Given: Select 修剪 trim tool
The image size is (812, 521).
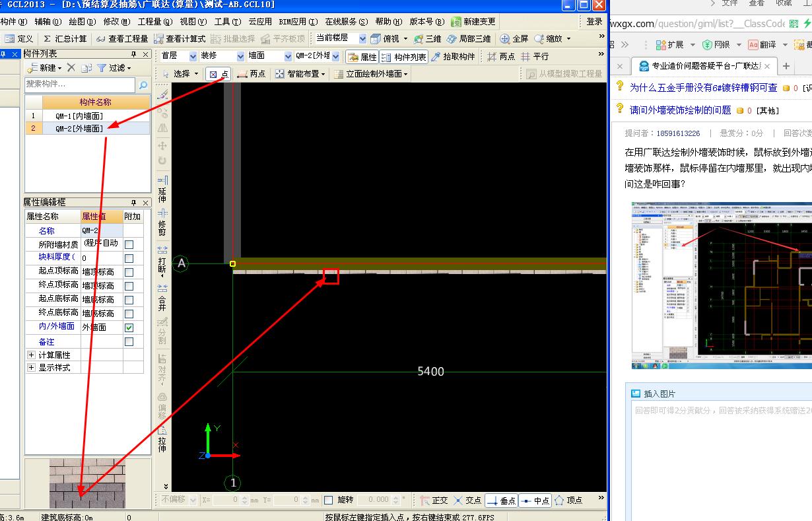Looking at the screenshot, I should pos(162,222).
